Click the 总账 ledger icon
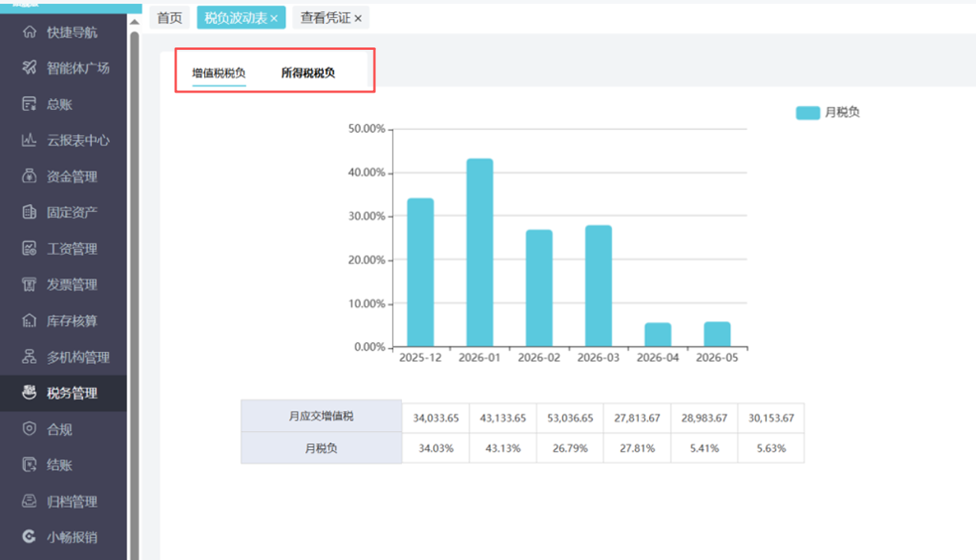976x560 pixels. pyautogui.click(x=29, y=104)
